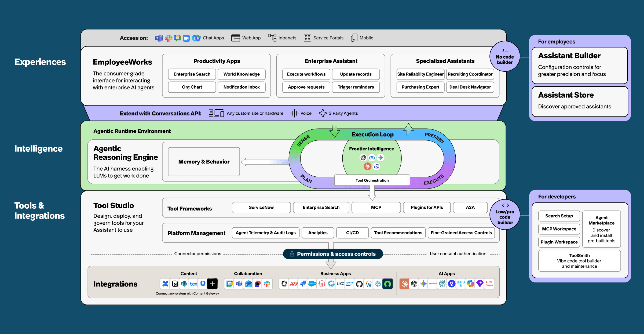Click the ADP icon under Business Apps
Image resolution: width=644 pixels, height=334 pixels.
[294, 284]
